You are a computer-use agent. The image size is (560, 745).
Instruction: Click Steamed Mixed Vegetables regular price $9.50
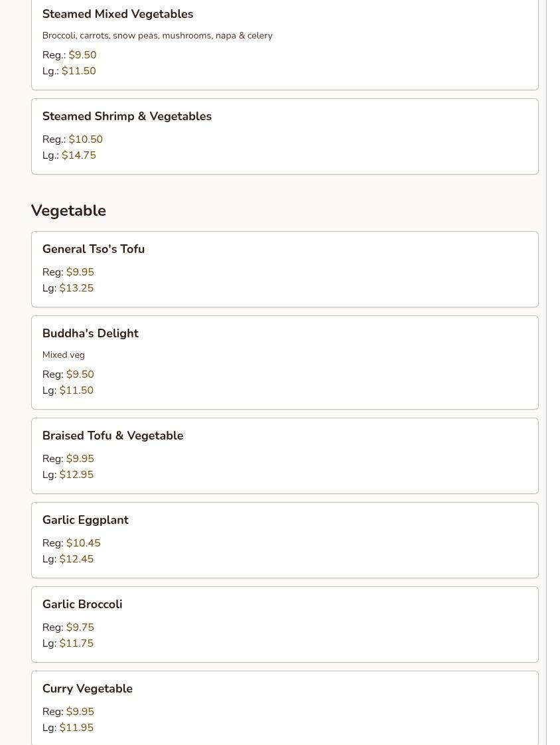(82, 55)
